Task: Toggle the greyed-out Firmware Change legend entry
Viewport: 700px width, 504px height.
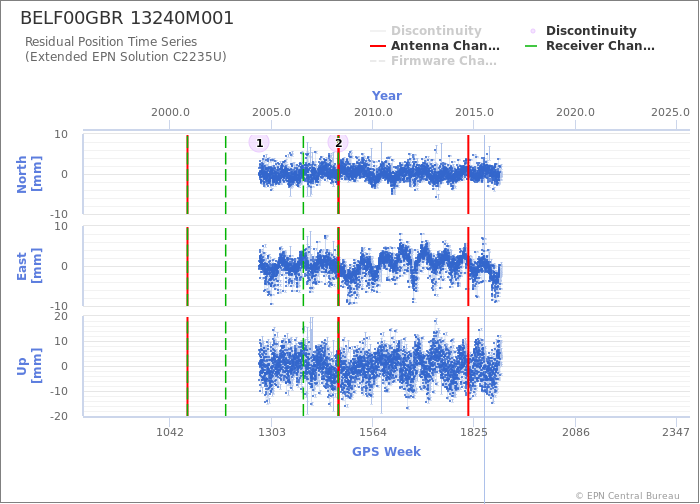Action: click(433, 61)
